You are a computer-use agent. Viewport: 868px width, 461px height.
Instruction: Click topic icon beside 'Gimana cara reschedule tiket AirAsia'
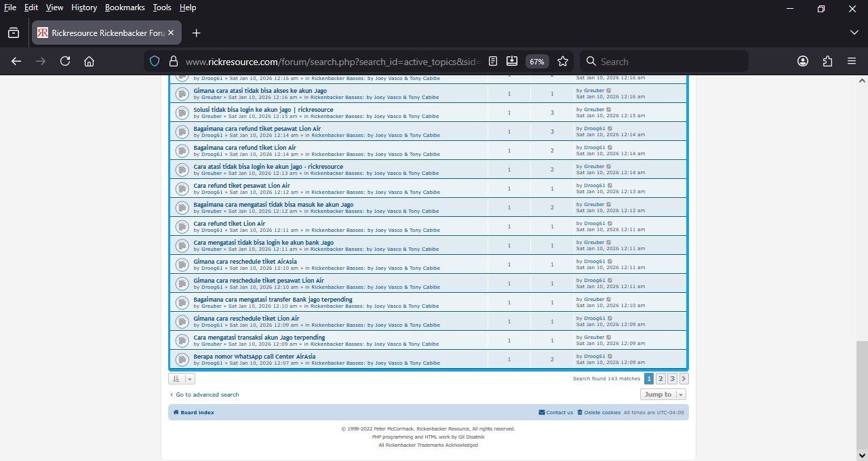click(x=182, y=264)
